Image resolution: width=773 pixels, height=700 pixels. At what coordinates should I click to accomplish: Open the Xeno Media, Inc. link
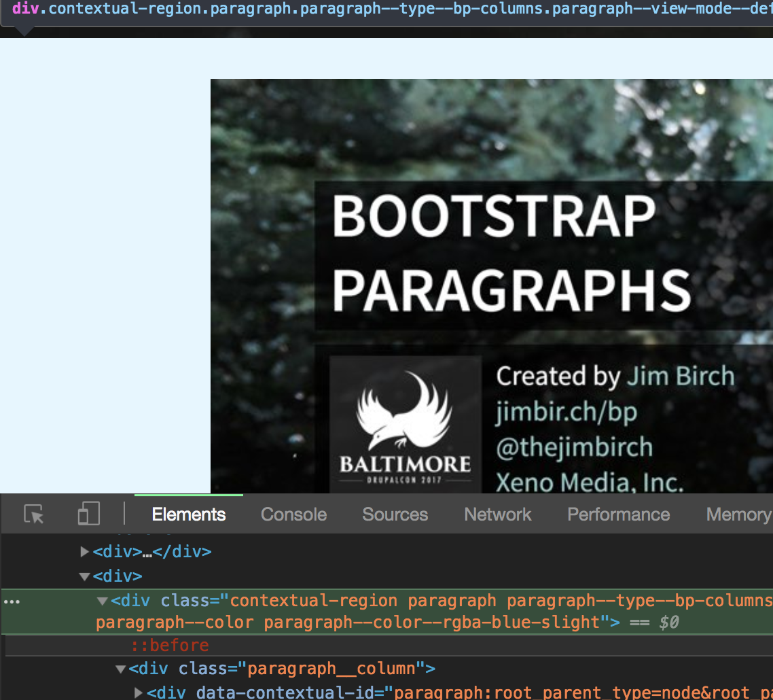590,483
